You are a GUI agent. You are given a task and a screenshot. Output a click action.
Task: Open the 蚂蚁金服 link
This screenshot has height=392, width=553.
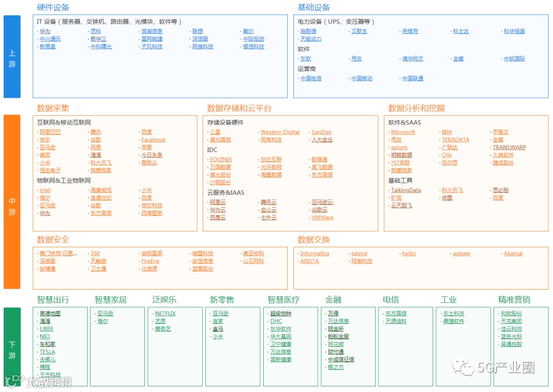tap(338, 337)
